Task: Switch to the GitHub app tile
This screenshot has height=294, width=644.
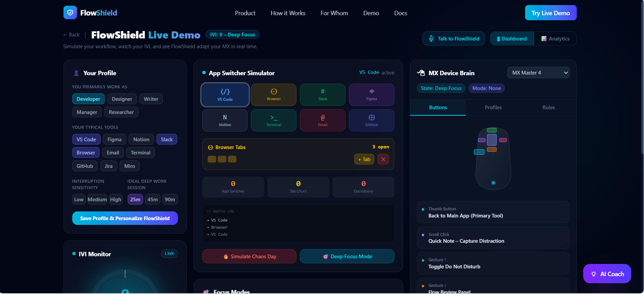Action: tap(371, 120)
